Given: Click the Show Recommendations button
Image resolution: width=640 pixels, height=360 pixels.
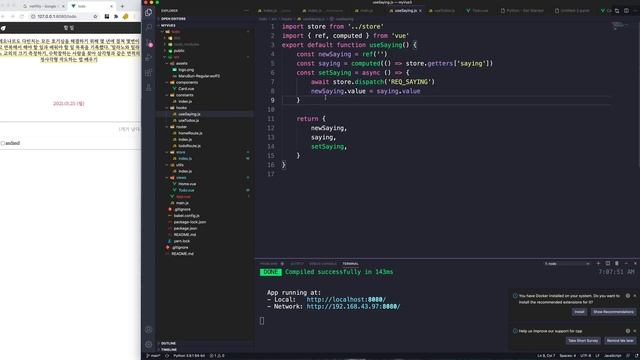Looking at the screenshot, I should tap(613, 312).
